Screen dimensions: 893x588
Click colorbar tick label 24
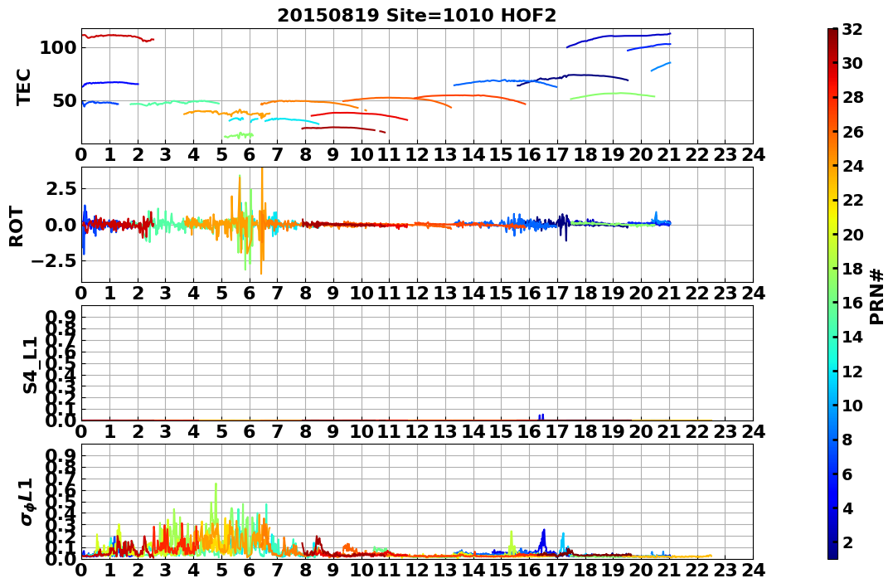(x=852, y=166)
